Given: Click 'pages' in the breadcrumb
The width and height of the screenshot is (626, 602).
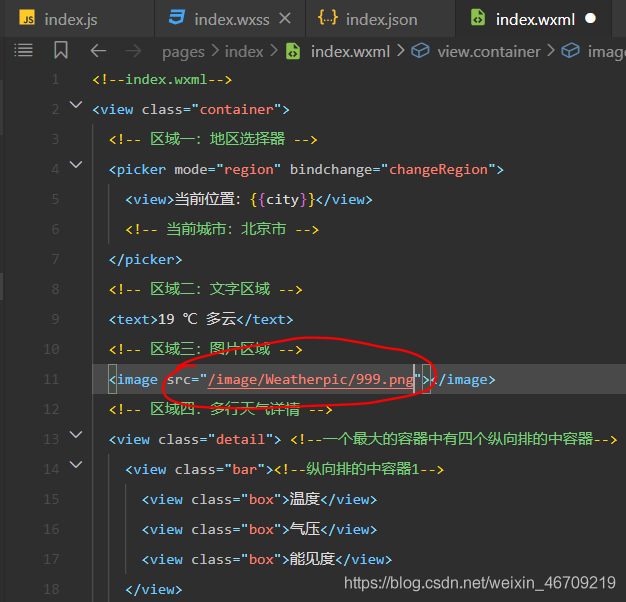Looking at the screenshot, I should [183, 52].
